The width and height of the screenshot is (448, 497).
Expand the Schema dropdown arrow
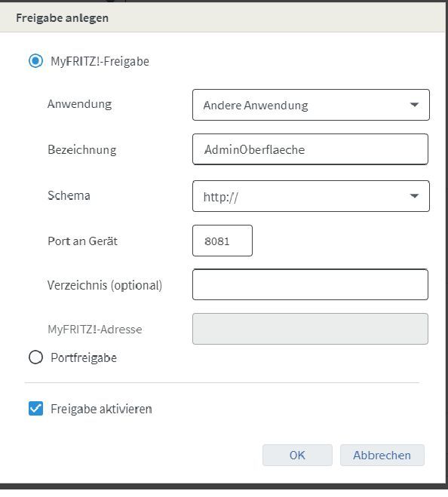tap(414, 196)
